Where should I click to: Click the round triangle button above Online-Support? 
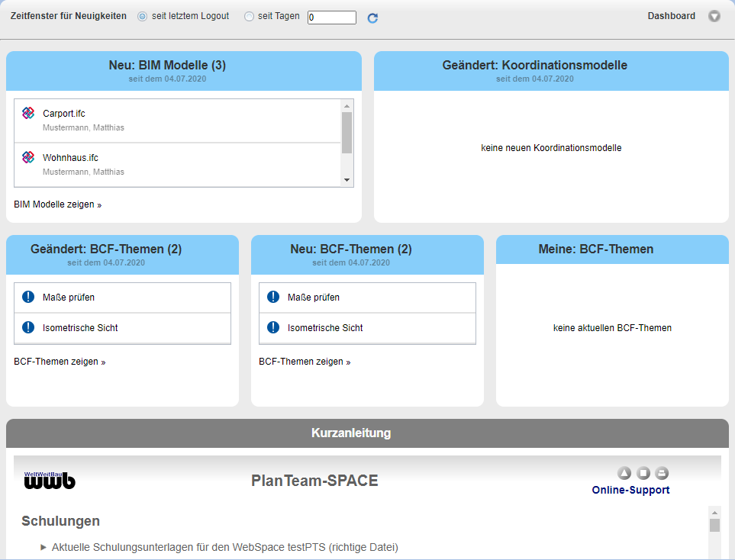(624, 473)
